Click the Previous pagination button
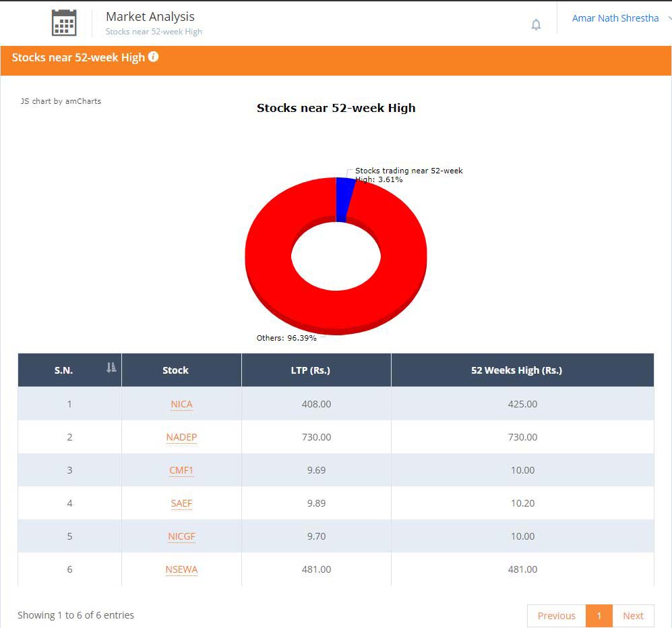This screenshot has height=628, width=672. [556, 616]
